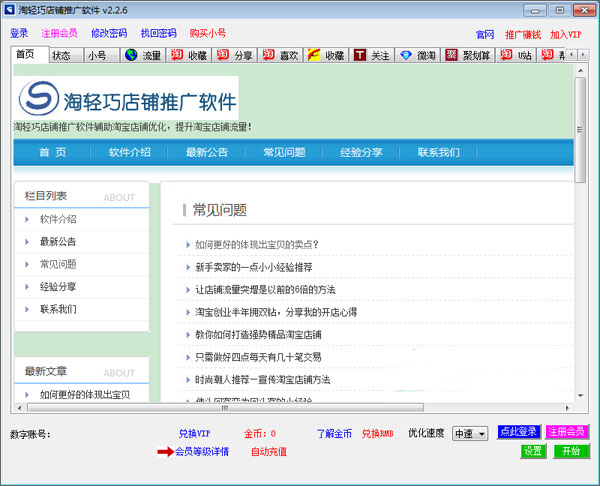
Task: Click the green 开始 button
Action: point(571,451)
